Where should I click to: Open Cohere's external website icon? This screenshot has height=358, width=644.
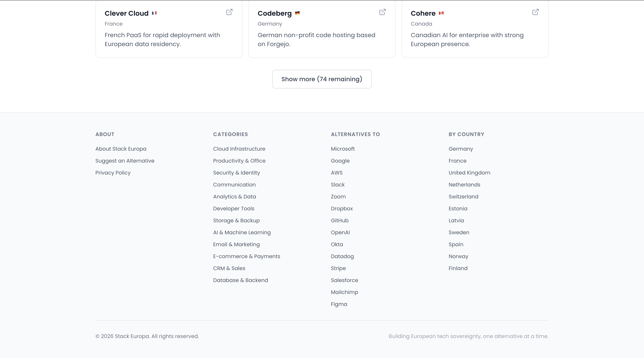(x=535, y=12)
